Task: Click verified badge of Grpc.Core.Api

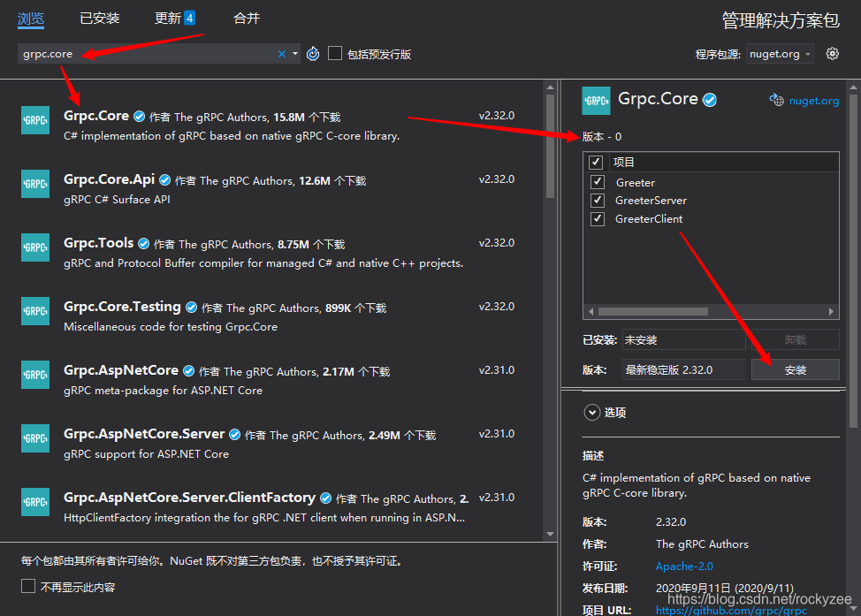Action: (164, 180)
